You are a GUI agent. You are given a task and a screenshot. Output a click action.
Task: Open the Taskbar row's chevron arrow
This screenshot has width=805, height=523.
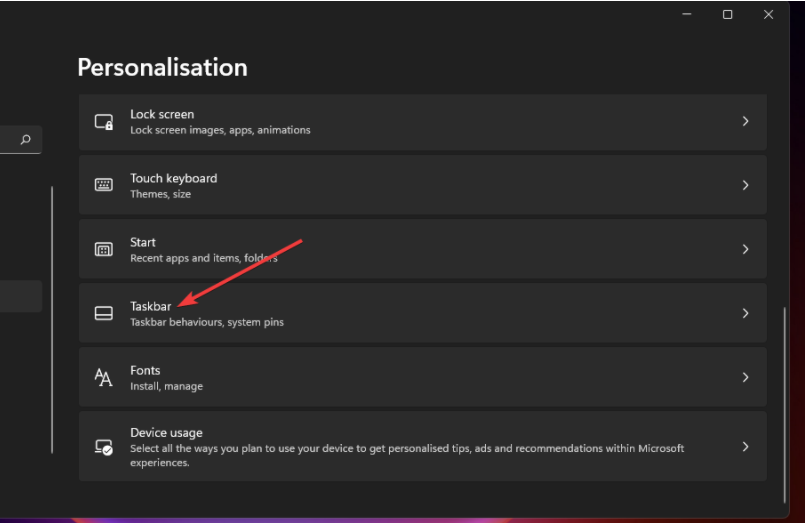point(745,313)
